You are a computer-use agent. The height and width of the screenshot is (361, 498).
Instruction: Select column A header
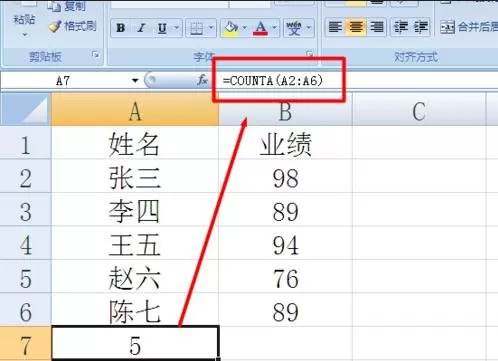point(135,110)
